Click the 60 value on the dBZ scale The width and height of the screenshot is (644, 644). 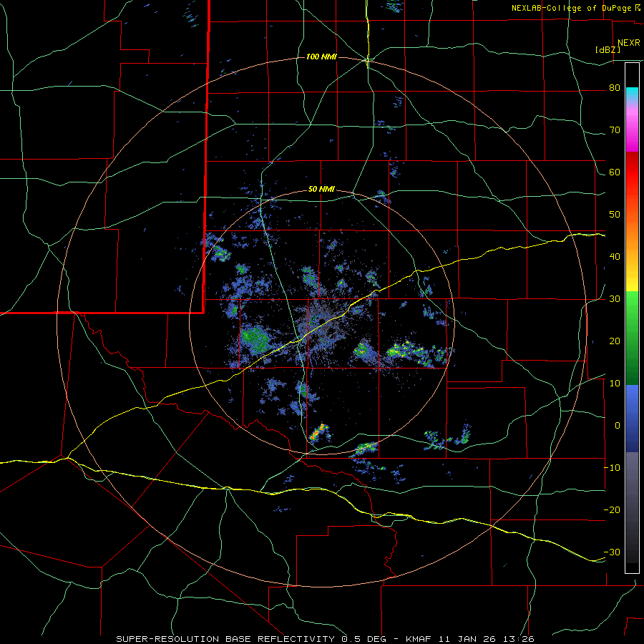[x=615, y=172]
